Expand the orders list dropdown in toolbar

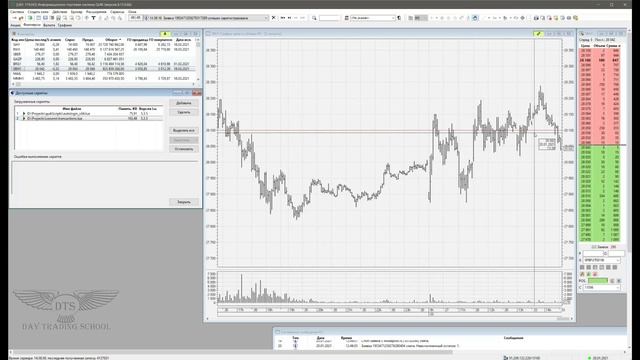pyautogui.click(x=266, y=18)
